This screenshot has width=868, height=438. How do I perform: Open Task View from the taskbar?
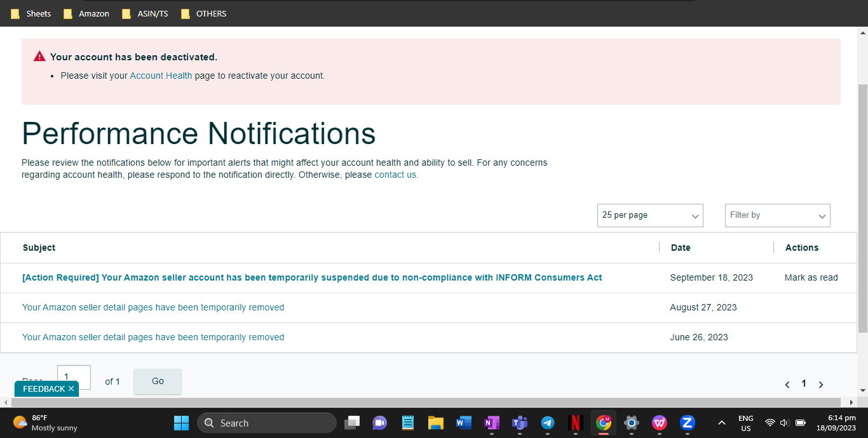click(352, 423)
